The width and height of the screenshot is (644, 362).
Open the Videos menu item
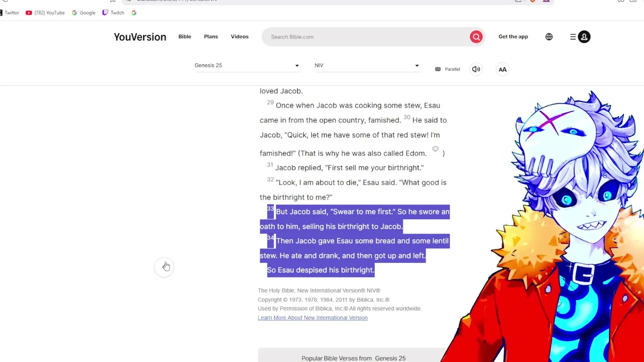point(239,37)
